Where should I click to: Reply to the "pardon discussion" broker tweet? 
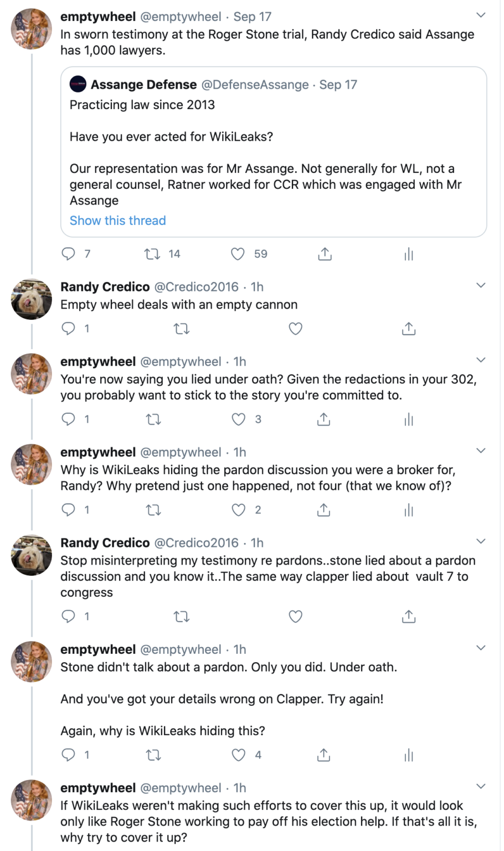pyautogui.click(x=68, y=510)
